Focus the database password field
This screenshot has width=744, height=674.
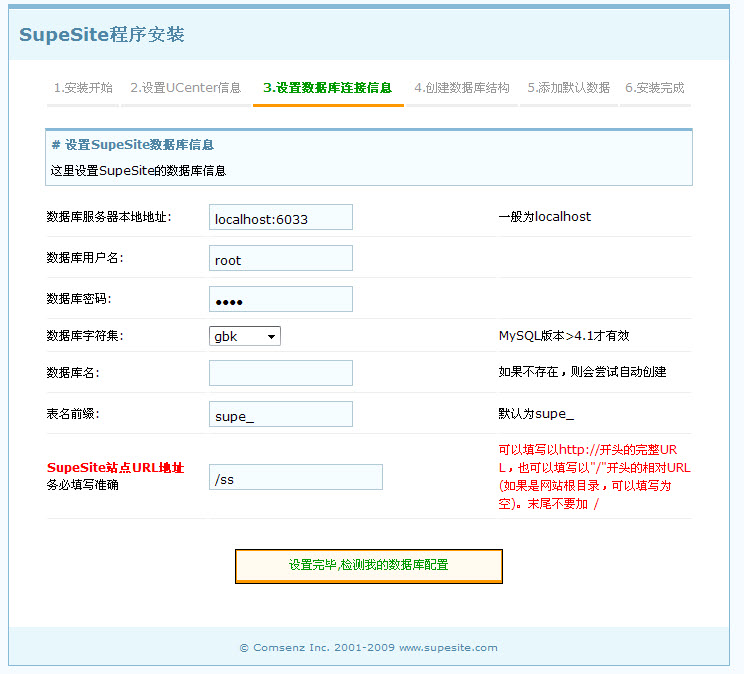click(281, 299)
